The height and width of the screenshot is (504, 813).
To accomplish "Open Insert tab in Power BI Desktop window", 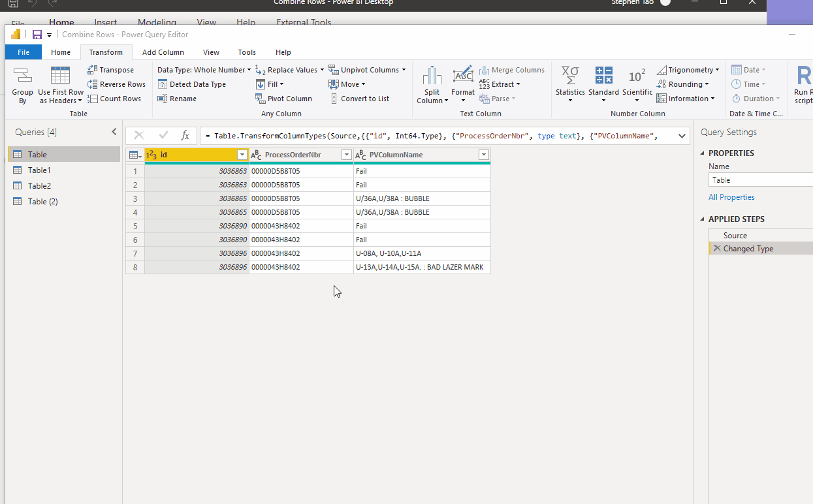I will point(106,23).
